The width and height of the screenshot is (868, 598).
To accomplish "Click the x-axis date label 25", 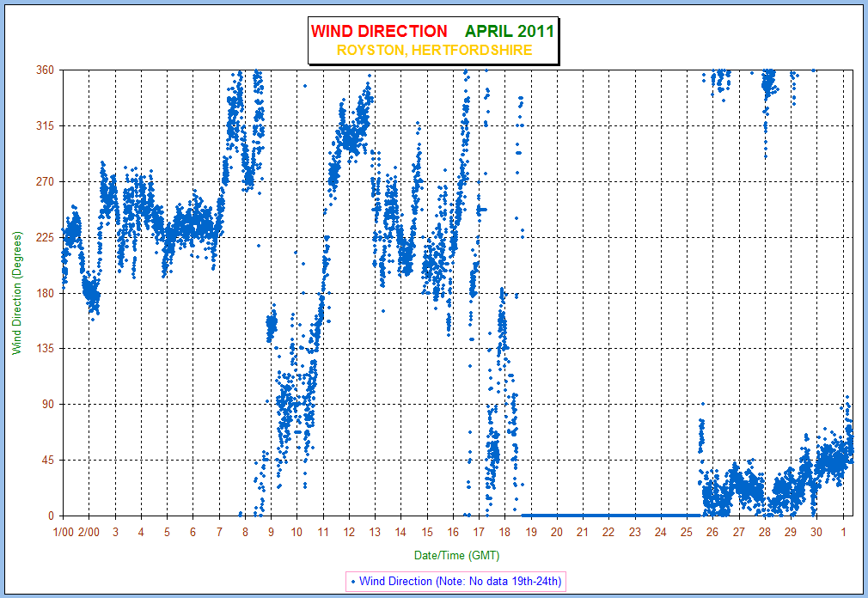I will (x=687, y=532).
